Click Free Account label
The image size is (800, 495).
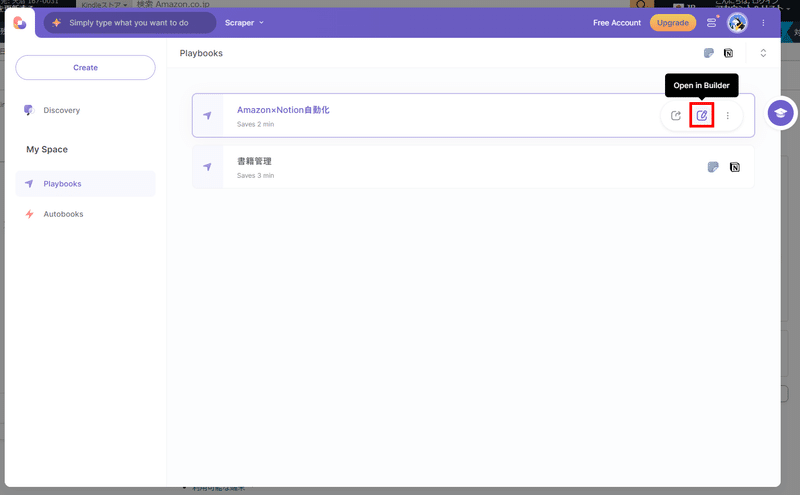point(617,23)
